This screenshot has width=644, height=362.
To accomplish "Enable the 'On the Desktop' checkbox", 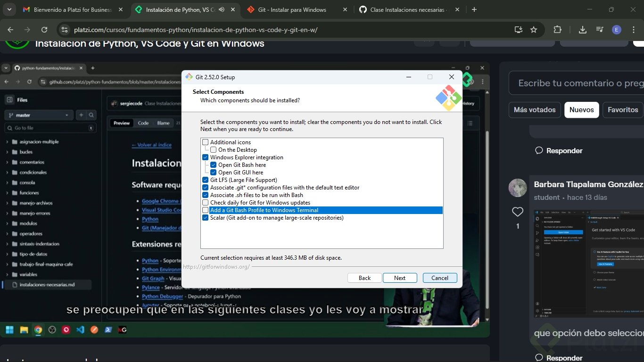I will (213, 150).
